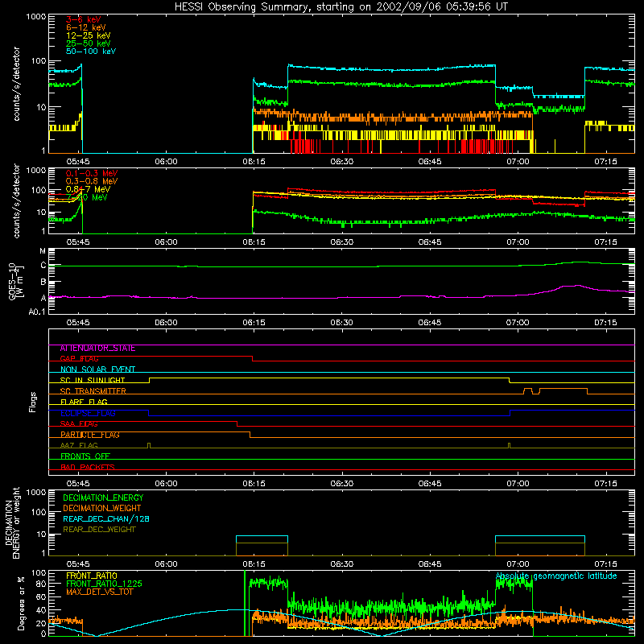Click the green 25-50 keV legend entry
The width and height of the screenshot is (644, 644).
coord(89,43)
